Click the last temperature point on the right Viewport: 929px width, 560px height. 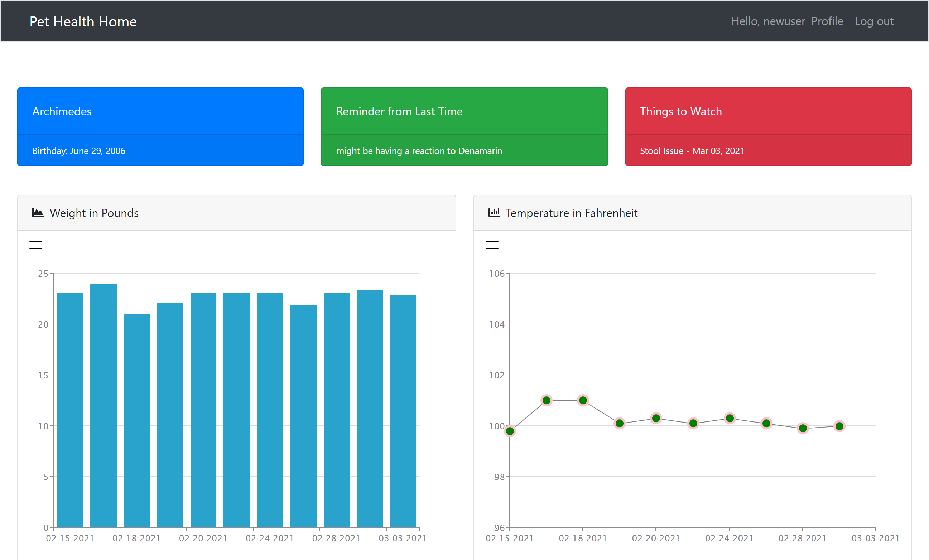tap(839, 426)
